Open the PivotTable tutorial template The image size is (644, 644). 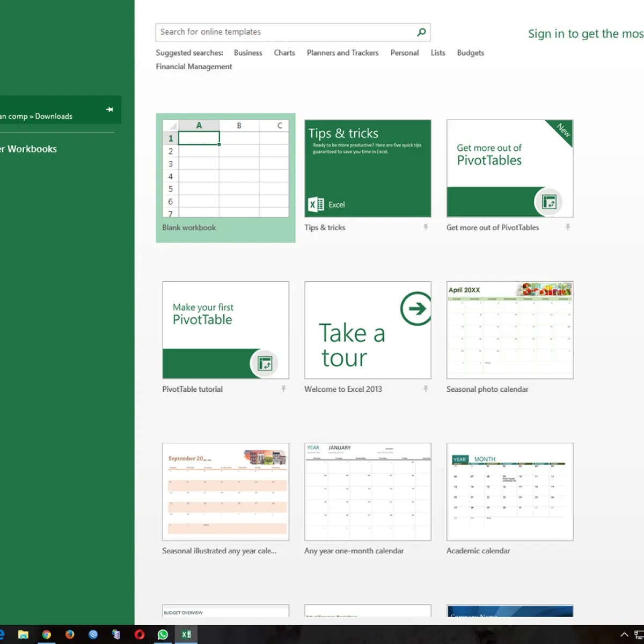click(225, 330)
